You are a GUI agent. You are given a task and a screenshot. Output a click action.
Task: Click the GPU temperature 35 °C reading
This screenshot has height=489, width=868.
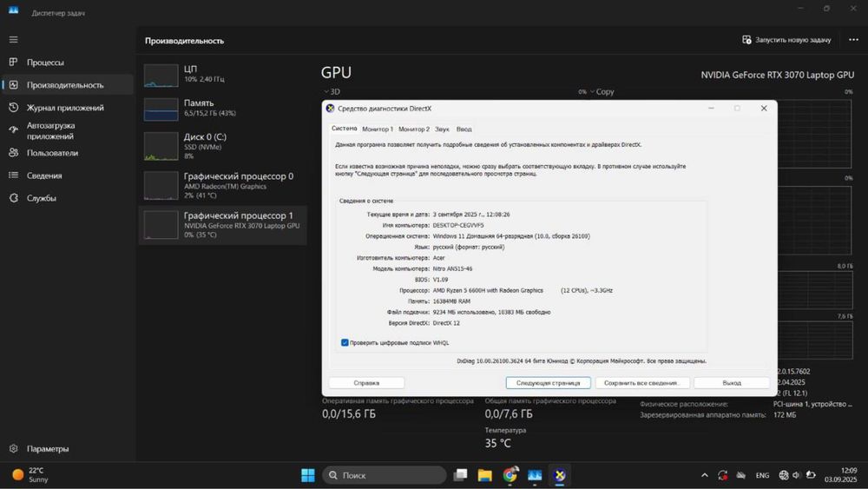(498, 443)
